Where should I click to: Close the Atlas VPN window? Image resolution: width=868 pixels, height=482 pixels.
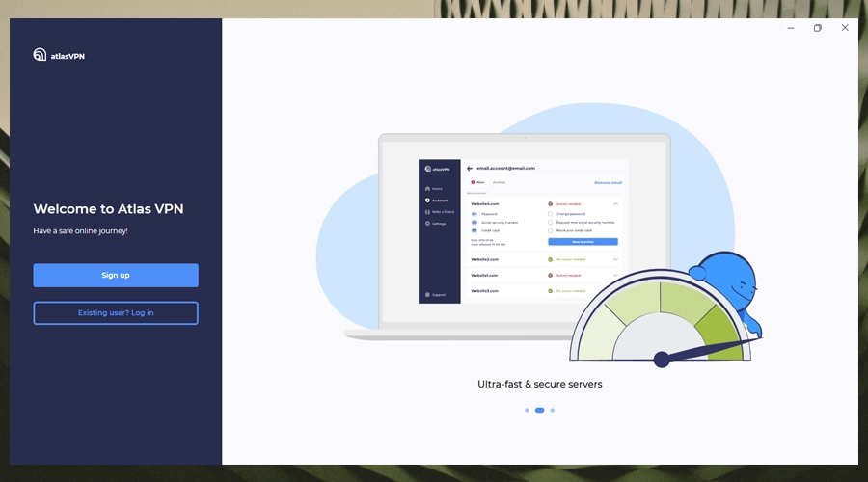(x=845, y=28)
